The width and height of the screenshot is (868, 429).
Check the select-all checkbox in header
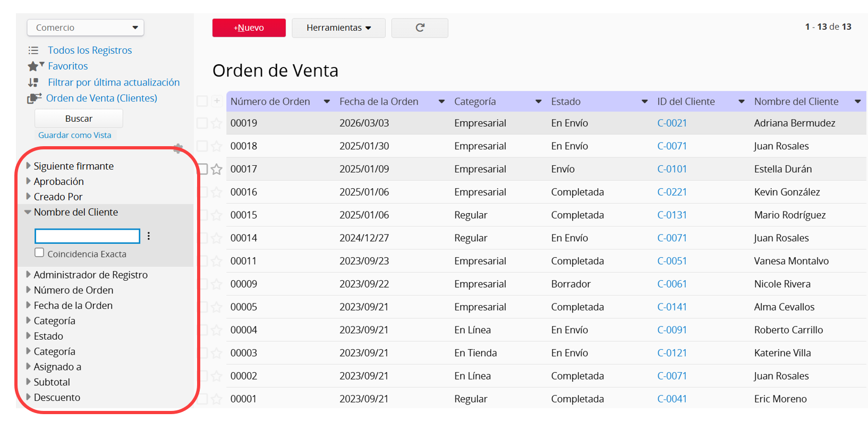pos(202,101)
